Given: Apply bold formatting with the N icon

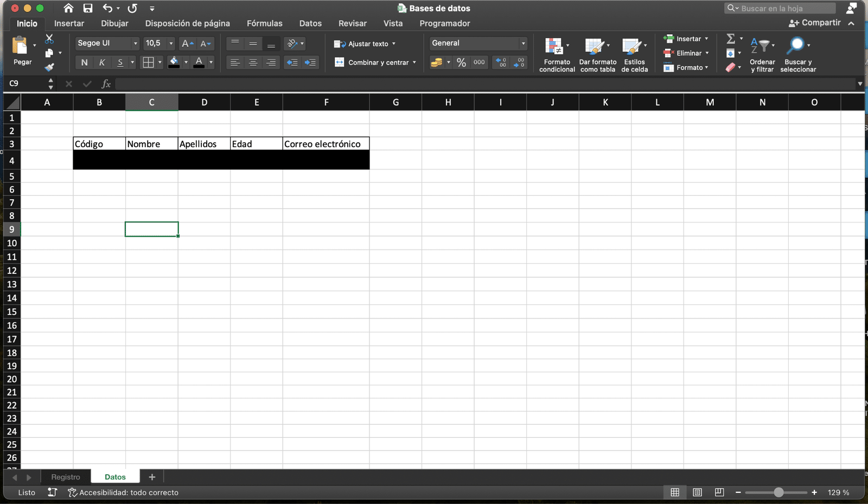Looking at the screenshot, I should 84,62.
